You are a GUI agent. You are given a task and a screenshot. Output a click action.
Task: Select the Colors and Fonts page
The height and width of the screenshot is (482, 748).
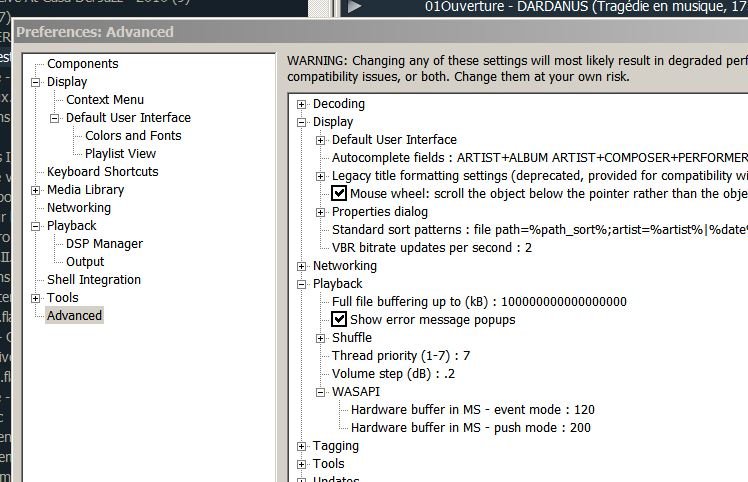pos(133,136)
